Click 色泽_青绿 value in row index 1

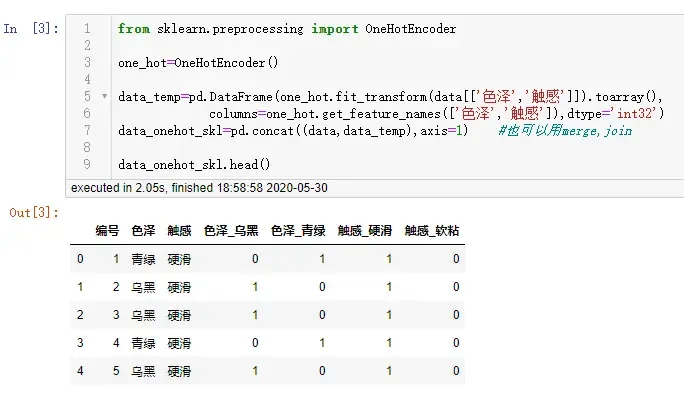click(322, 287)
